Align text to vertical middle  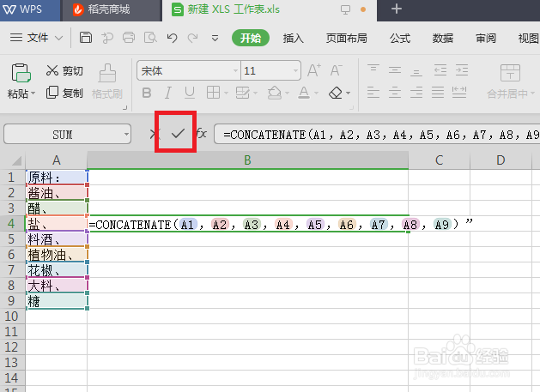point(395,70)
